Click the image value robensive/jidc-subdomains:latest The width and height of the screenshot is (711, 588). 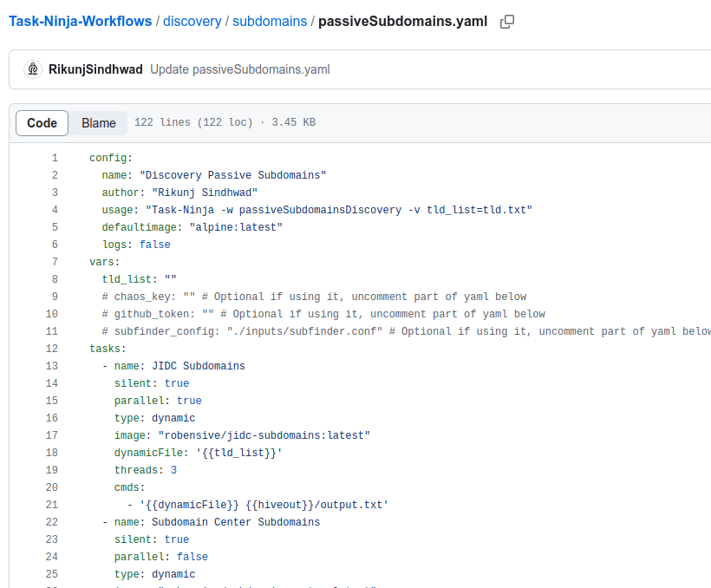pos(264,435)
